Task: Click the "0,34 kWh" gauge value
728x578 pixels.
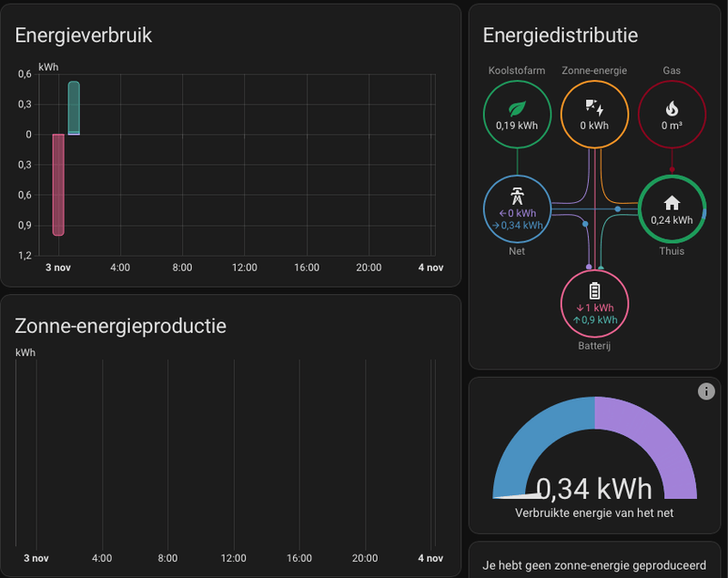Action: tap(594, 489)
